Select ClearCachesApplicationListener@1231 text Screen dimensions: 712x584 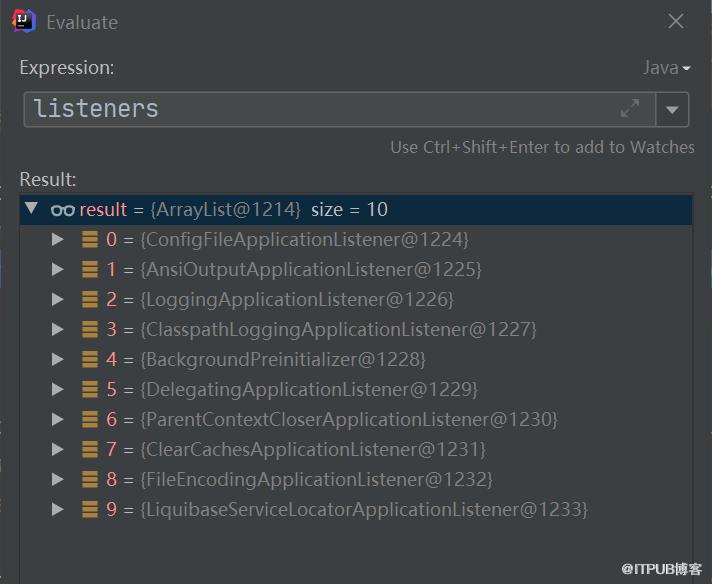click(313, 449)
